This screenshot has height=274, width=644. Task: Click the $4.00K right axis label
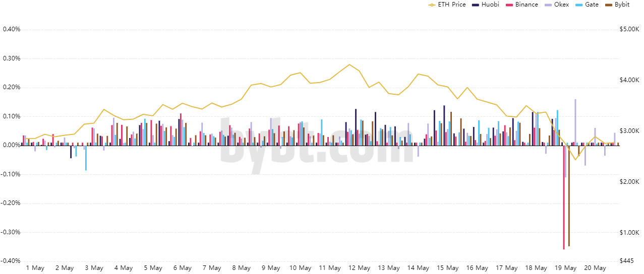point(629,80)
